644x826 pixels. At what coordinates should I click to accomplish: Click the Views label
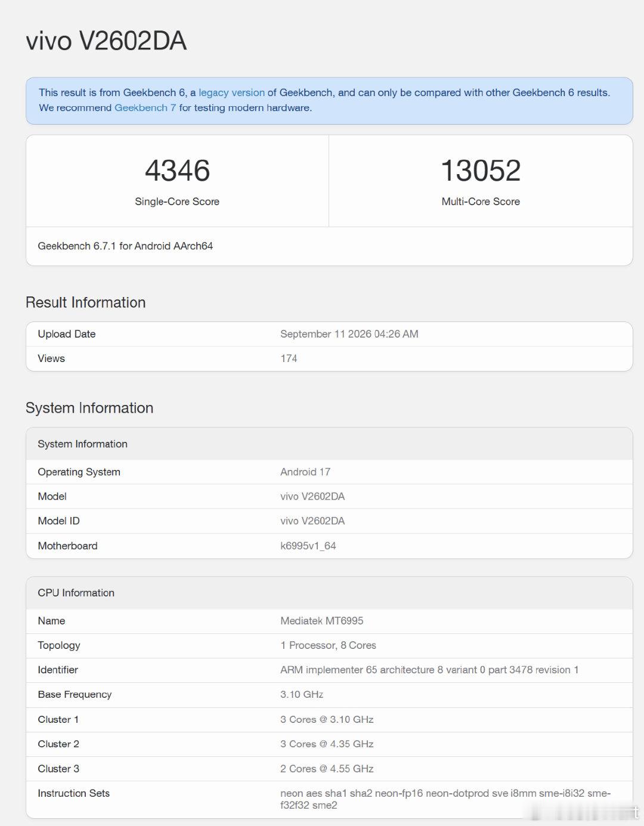coord(51,358)
